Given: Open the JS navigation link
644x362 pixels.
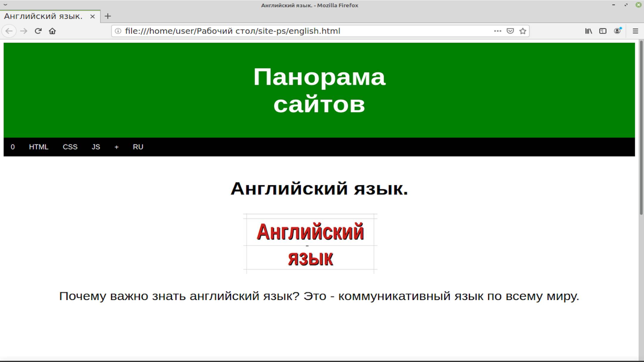Looking at the screenshot, I should 96,147.
